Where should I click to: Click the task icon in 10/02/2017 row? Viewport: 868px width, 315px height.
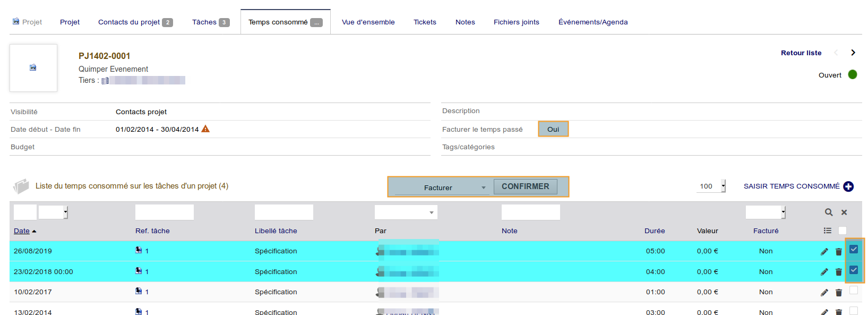(139, 291)
